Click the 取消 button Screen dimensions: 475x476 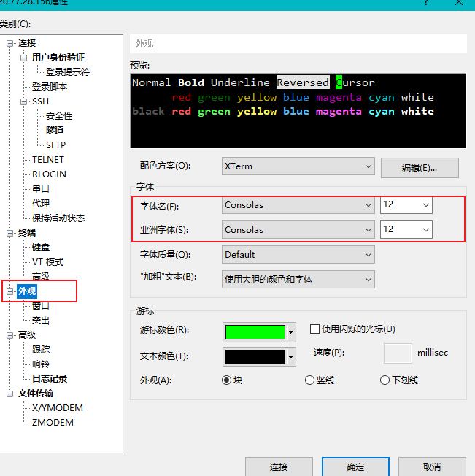432,467
